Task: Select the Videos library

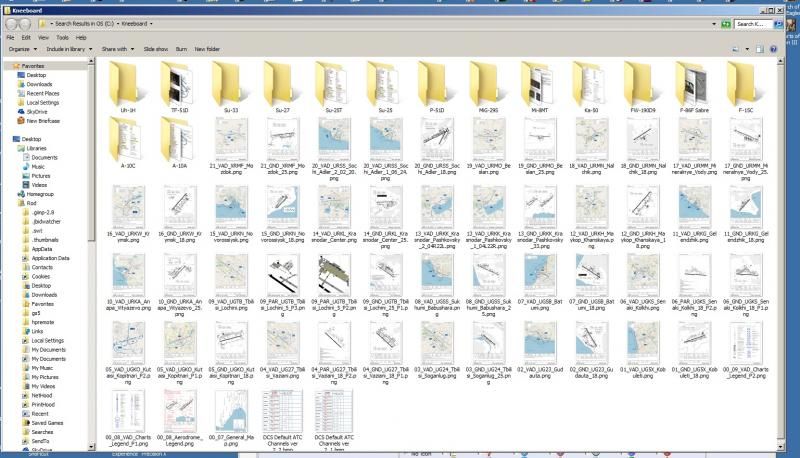Action: pos(35,185)
